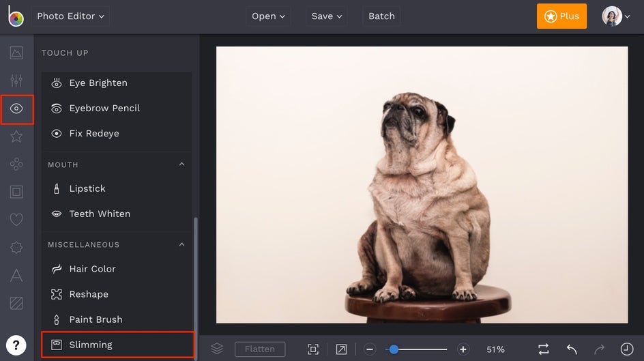
Task: Open the Edit sliders sidebar icon
Action: coord(16,81)
